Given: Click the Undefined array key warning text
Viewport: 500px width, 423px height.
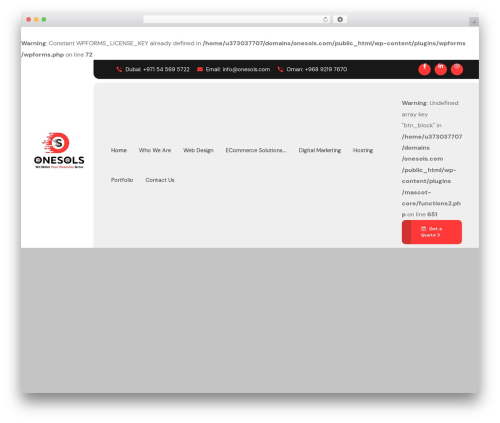Looking at the screenshot, I should coord(432,159).
